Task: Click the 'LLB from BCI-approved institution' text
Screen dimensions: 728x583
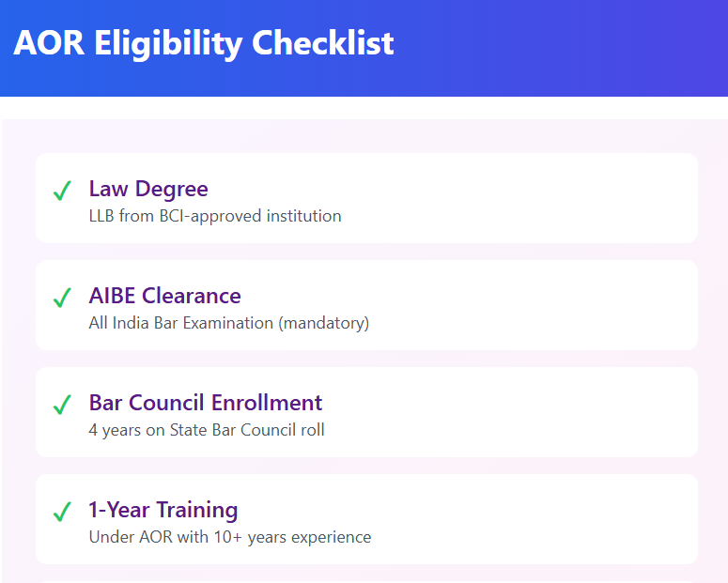Action: click(214, 216)
